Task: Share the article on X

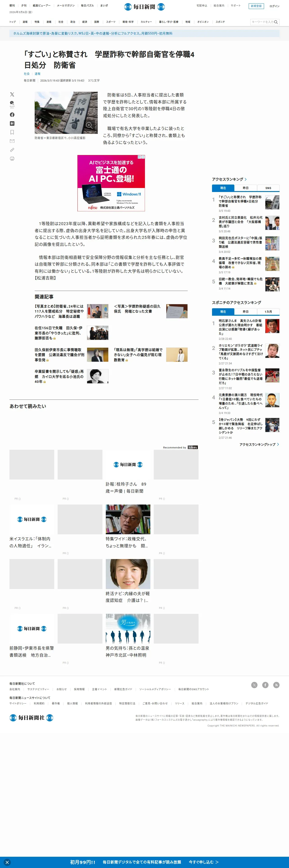Action: pyautogui.click(x=12, y=94)
